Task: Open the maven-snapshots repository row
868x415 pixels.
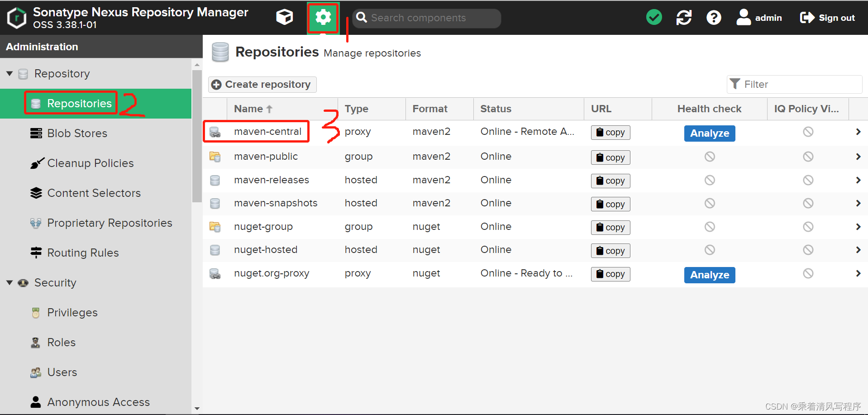Action: (x=535, y=203)
